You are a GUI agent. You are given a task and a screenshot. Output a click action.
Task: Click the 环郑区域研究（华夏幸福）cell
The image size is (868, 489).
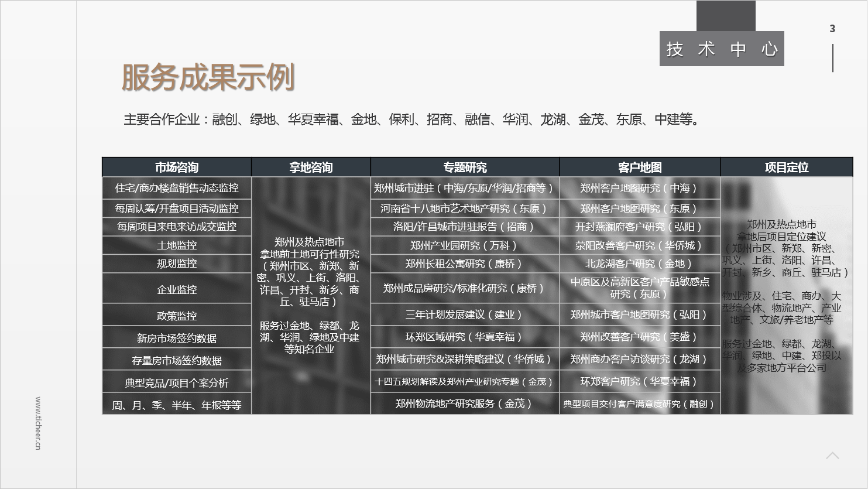tap(465, 337)
